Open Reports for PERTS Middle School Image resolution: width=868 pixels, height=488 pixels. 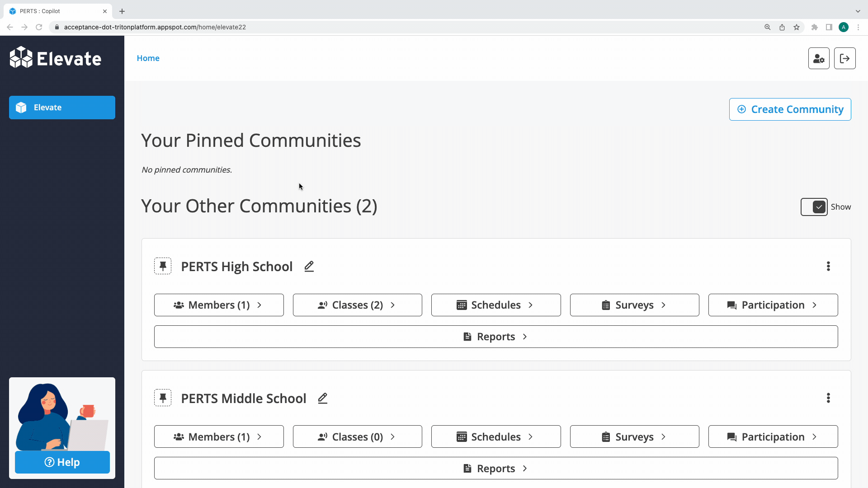click(495, 468)
